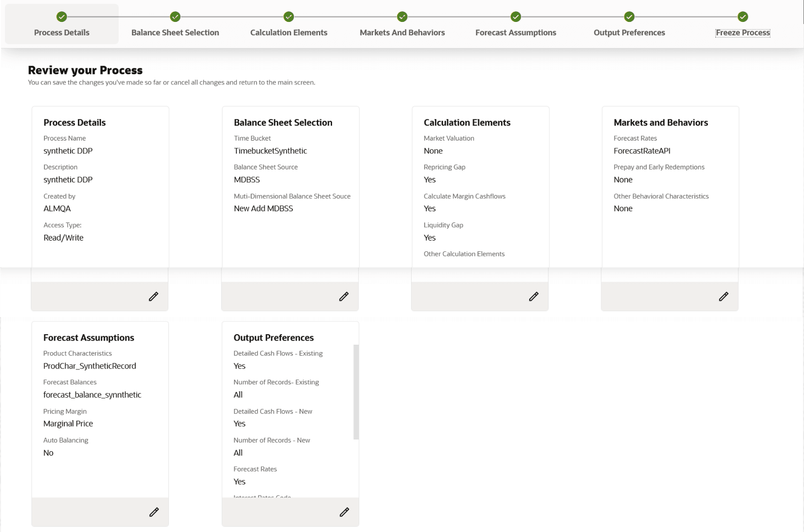Navigate to Forecast Assumptions step label

click(x=516, y=33)
